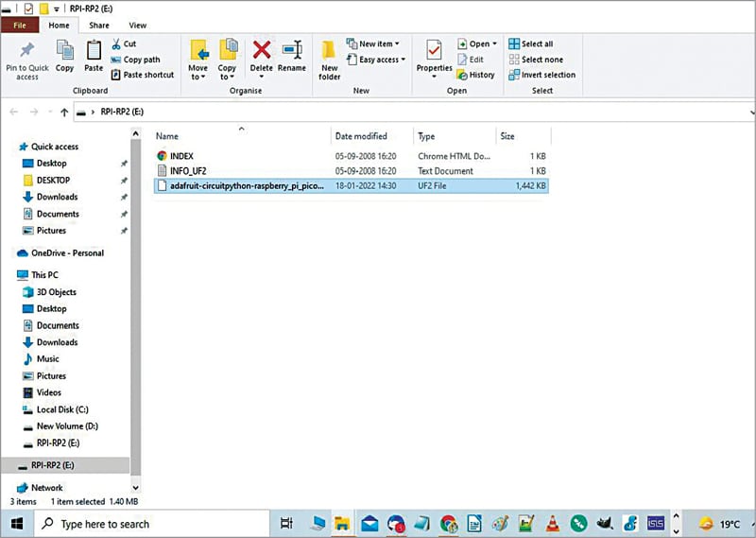Click the red Delete icon
The image size is (756, 538).
click(262, 50)
